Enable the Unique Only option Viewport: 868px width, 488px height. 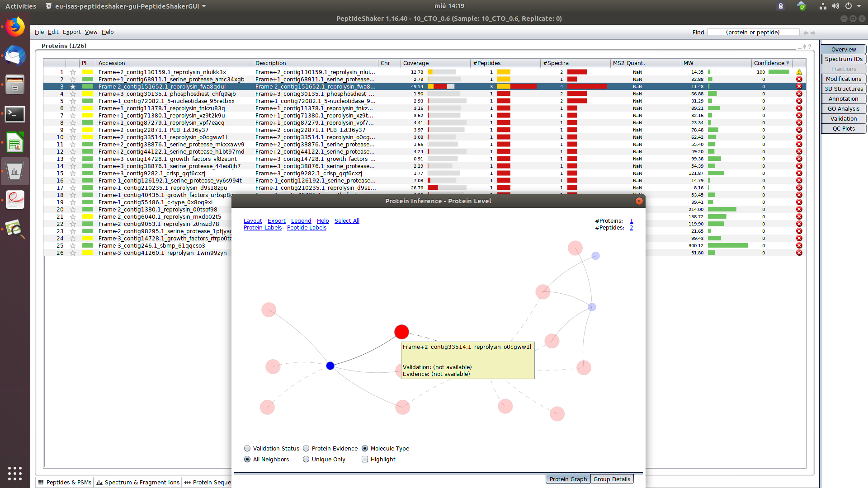(306, 459)
